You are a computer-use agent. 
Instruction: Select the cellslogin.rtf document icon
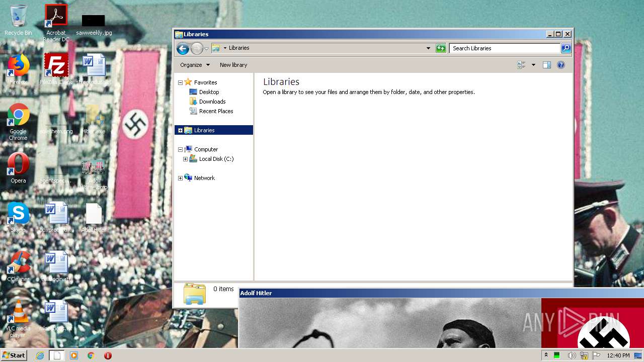pyautogui.click(x=56, y=266)
